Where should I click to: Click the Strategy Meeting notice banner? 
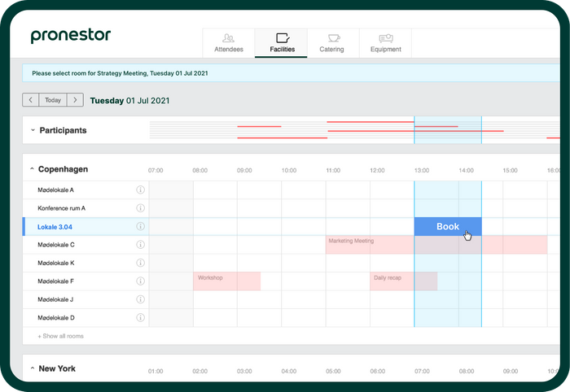coord(291,73)
